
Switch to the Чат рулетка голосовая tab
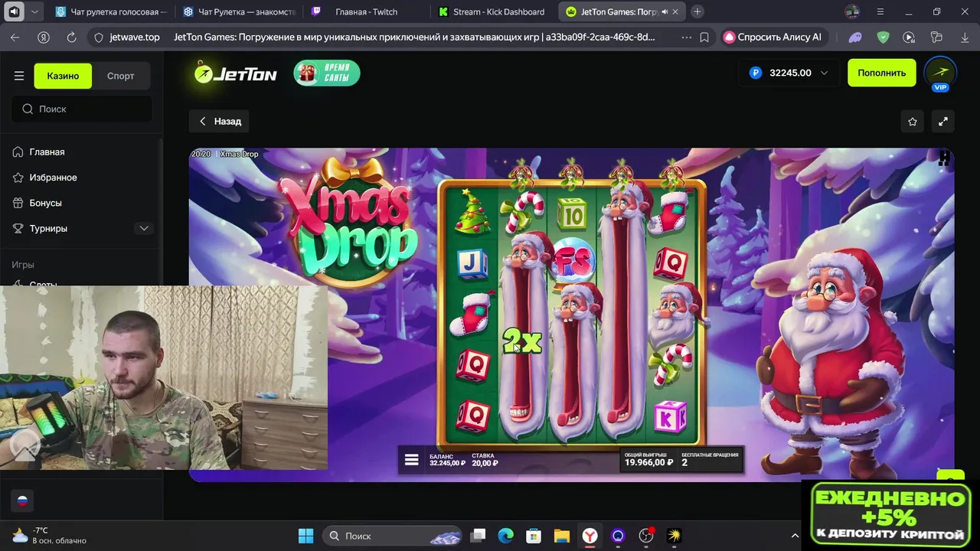coord(111,11)
